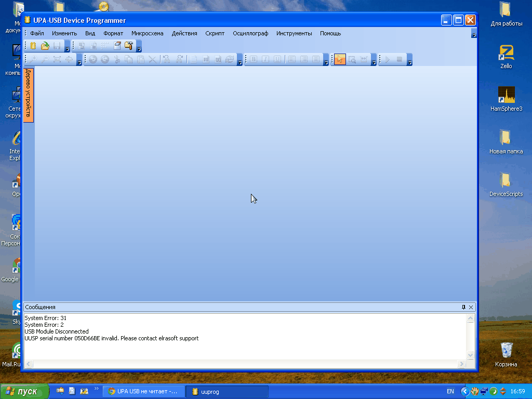Click the zoom out magnifier icon
This screenshot has height=399, width=532.
(45, 59)
